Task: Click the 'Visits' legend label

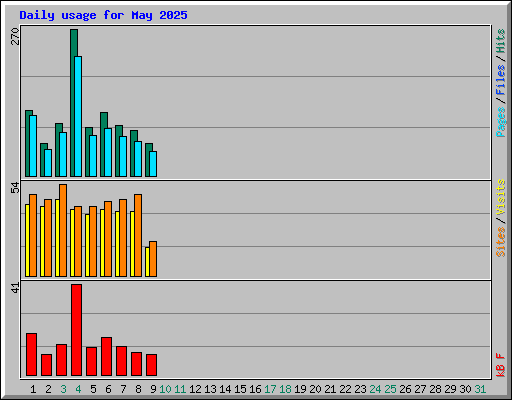Action: (x=501, y=197)
